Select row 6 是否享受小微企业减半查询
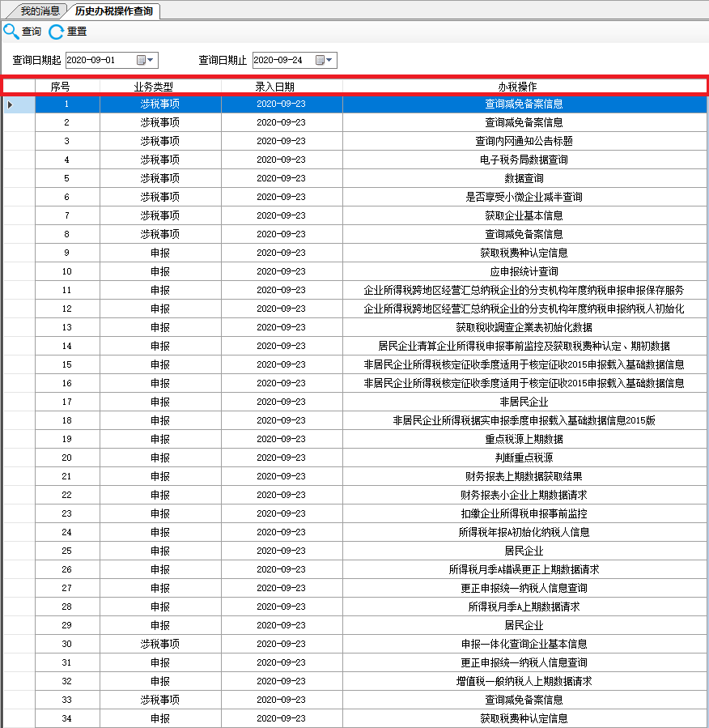709x728 pixels. pos(524,197)
